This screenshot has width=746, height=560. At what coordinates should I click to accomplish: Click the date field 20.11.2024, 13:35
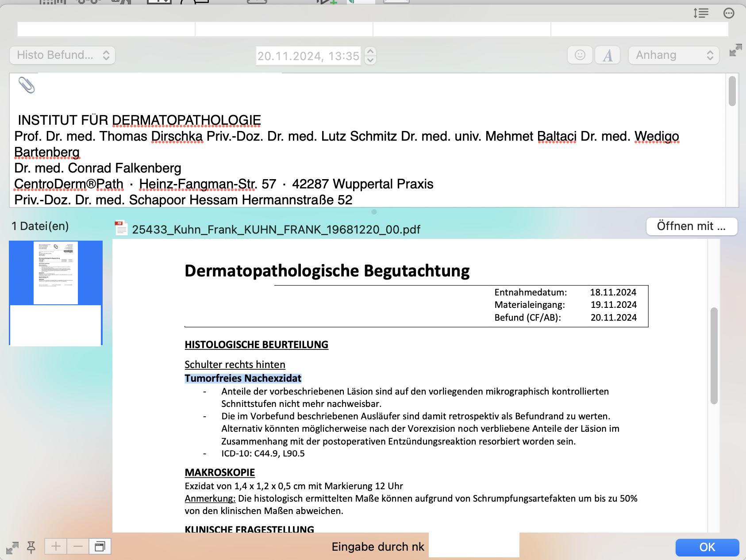pyautogui.click(x=308, y=56)
